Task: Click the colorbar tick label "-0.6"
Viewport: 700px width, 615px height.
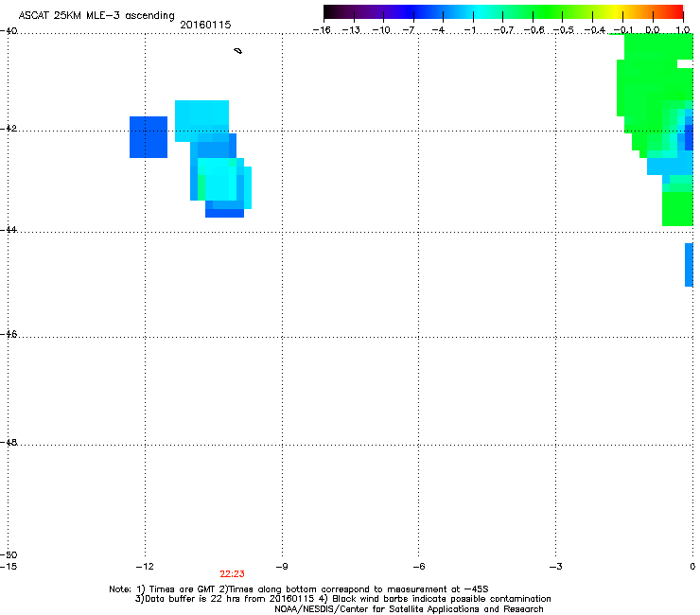Action: click(534, 30)
